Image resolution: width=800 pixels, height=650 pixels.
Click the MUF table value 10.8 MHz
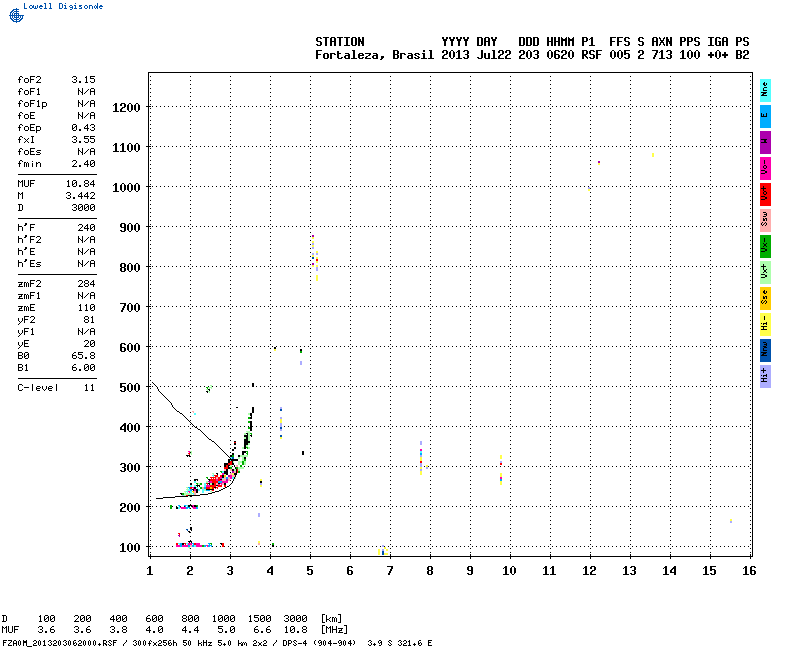click(x=295, y=630)
